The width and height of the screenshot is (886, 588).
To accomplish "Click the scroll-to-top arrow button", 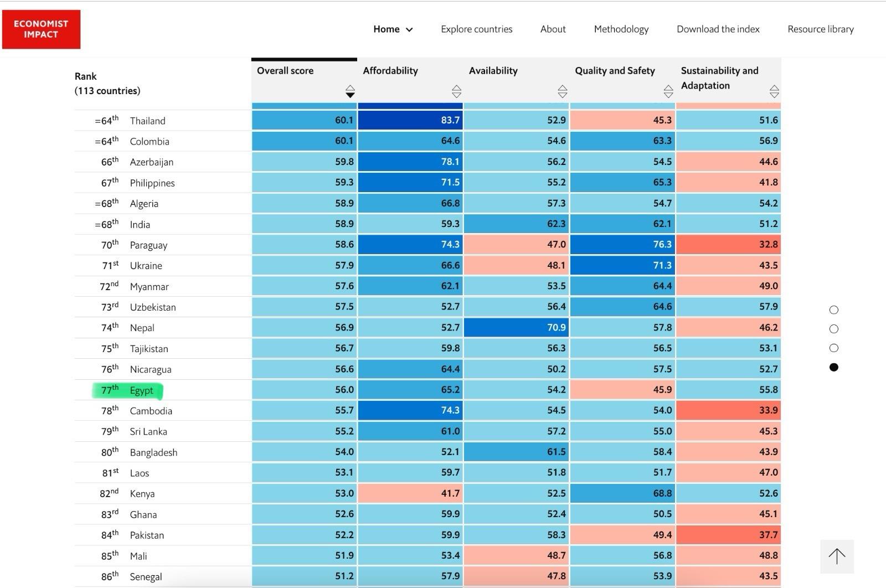I will point(837,556).
